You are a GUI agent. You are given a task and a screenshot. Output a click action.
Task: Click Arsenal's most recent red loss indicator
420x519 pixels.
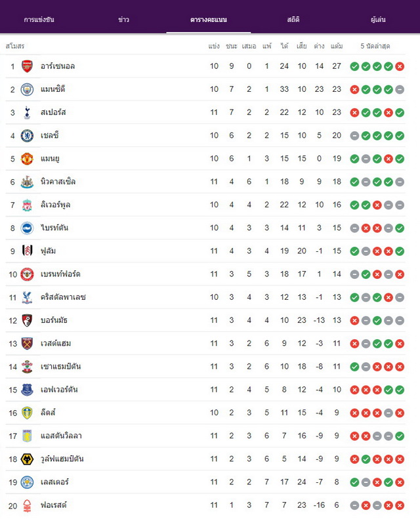pyautogui.click(x=400, y=66)
